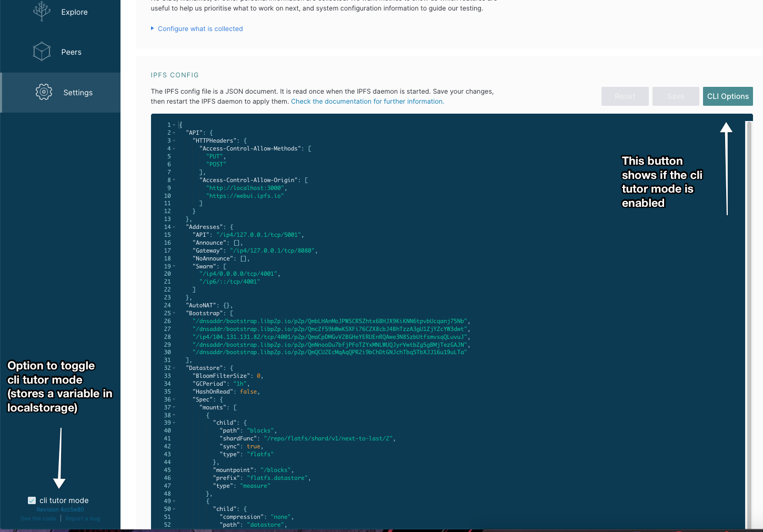
Task: Click the Revision 4cc5e80 link
Action: point(60,509)
